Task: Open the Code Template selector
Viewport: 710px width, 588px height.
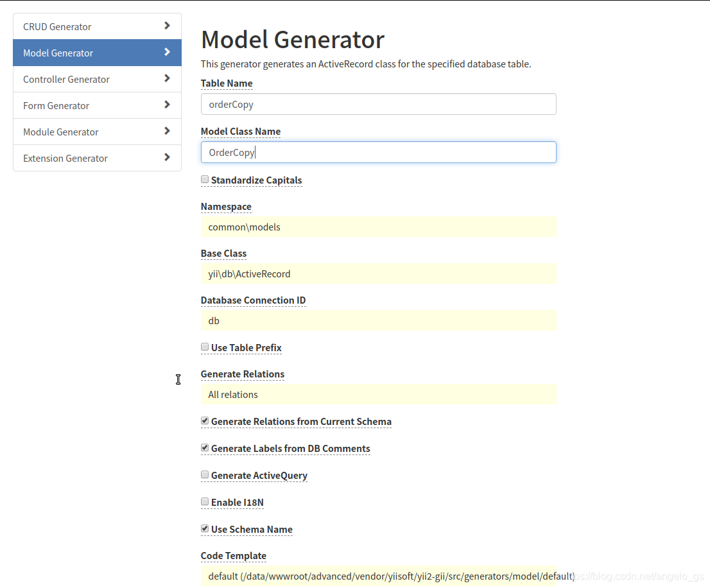Action: point(379,576)
